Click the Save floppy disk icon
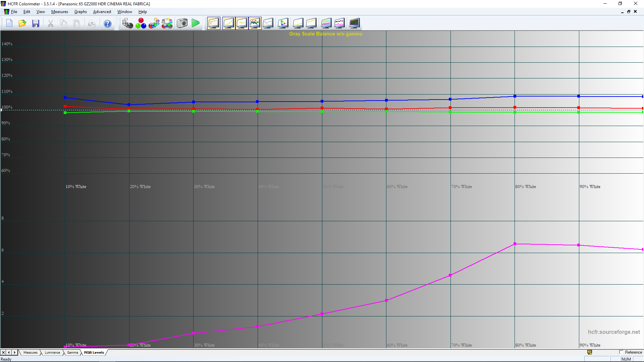This screenshot has height=362, width=644. [36, 23]
